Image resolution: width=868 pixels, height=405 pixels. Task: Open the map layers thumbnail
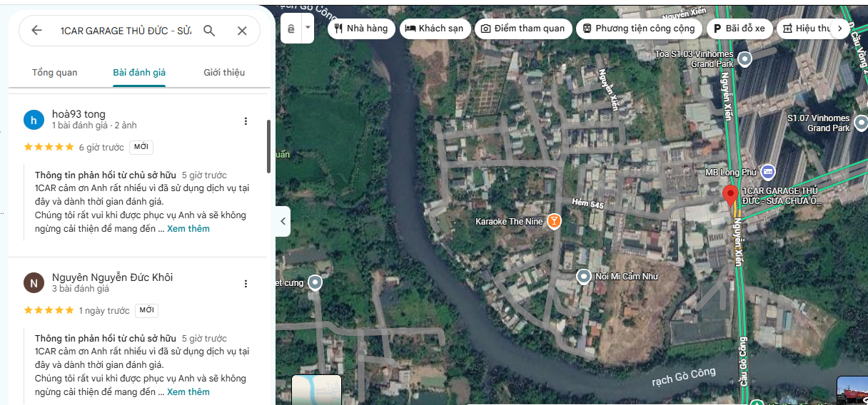tap(317, 389)
